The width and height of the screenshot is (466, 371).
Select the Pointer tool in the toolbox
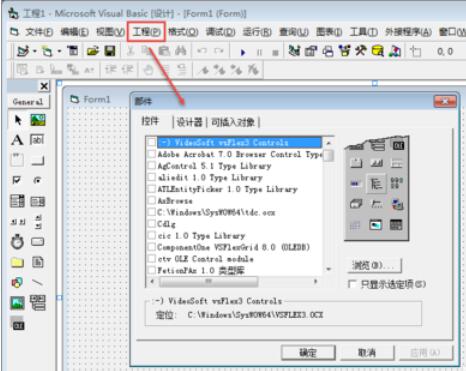[18, 120]
